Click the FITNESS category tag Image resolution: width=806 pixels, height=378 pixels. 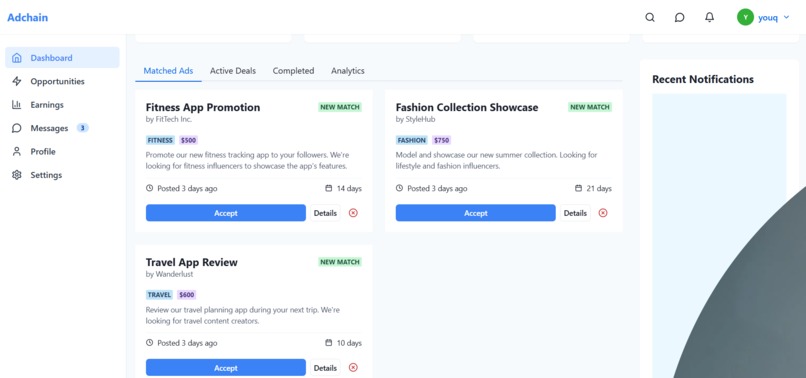coord(160,140)
